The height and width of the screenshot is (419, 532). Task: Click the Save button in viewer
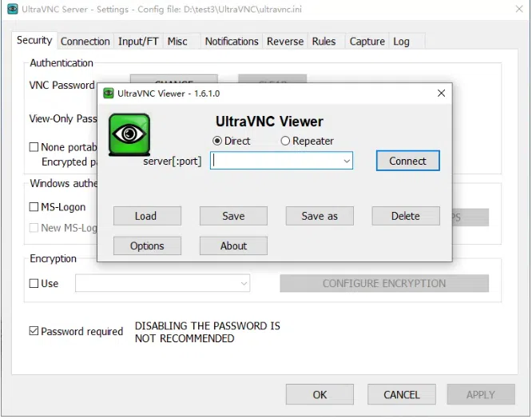click(x=233, y=216)
